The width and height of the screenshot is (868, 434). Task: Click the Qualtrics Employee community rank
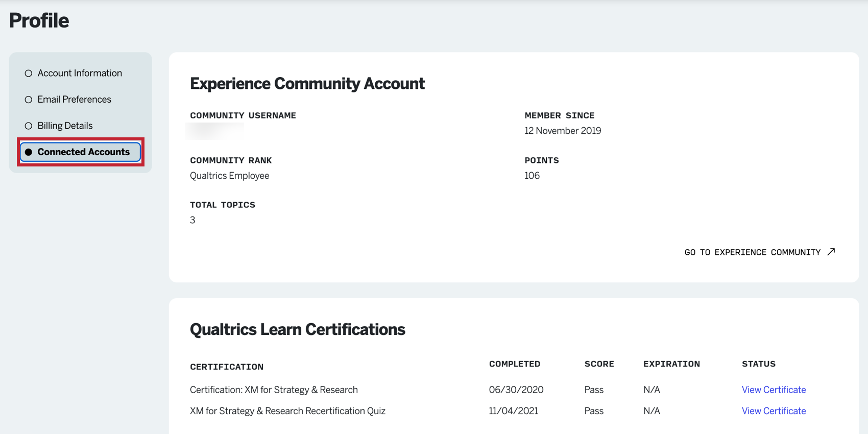point(229,176)
